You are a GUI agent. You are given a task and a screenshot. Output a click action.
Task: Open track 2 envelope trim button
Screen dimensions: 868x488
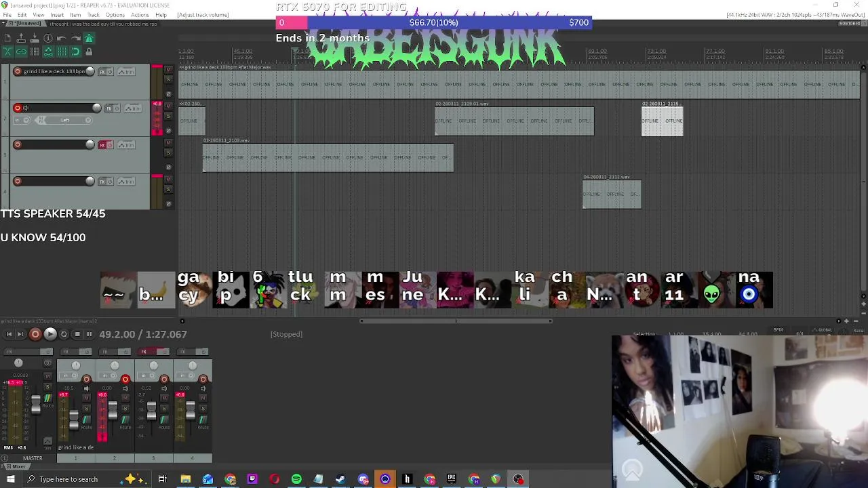point(133,108)
